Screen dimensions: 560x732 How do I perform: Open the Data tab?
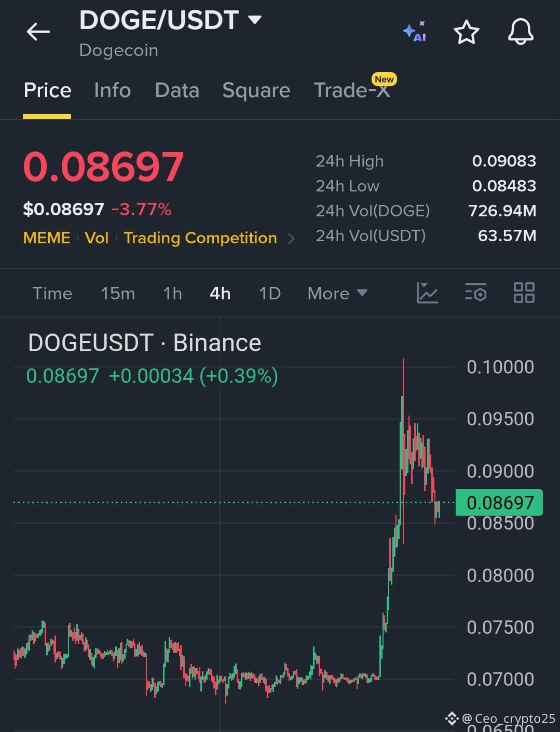[x=177, y=90]
